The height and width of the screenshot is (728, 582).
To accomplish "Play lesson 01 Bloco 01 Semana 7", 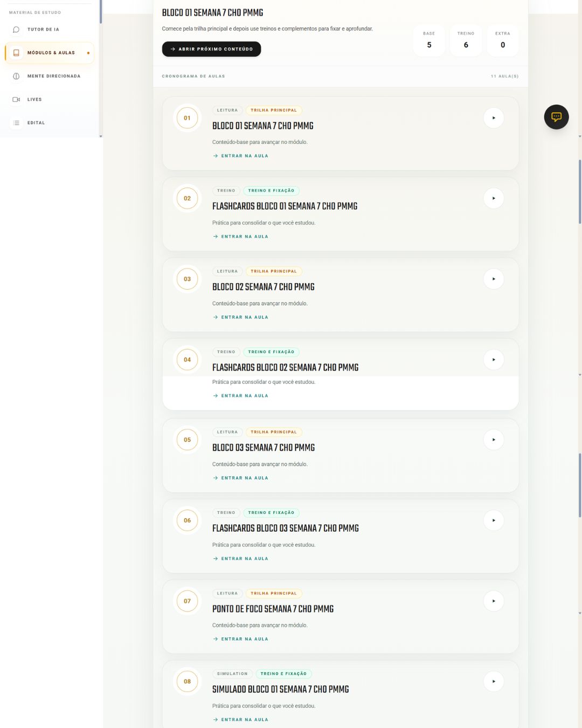I will click(494, 118).
